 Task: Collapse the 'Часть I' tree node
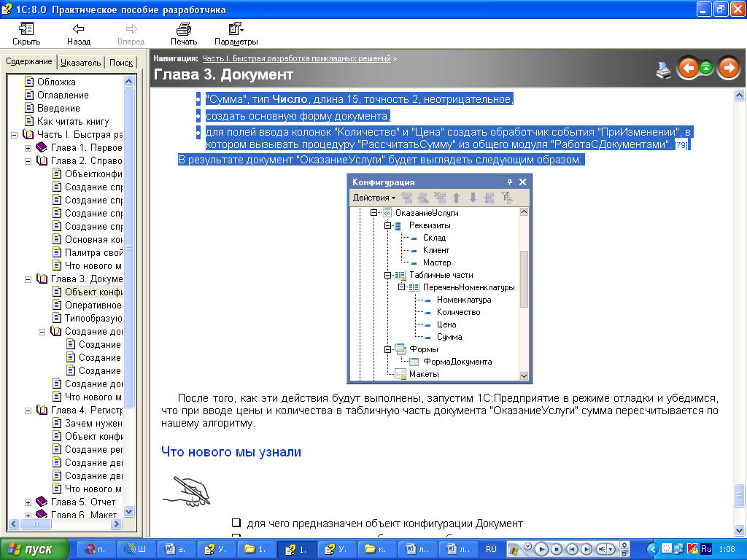tap(15, 135)
